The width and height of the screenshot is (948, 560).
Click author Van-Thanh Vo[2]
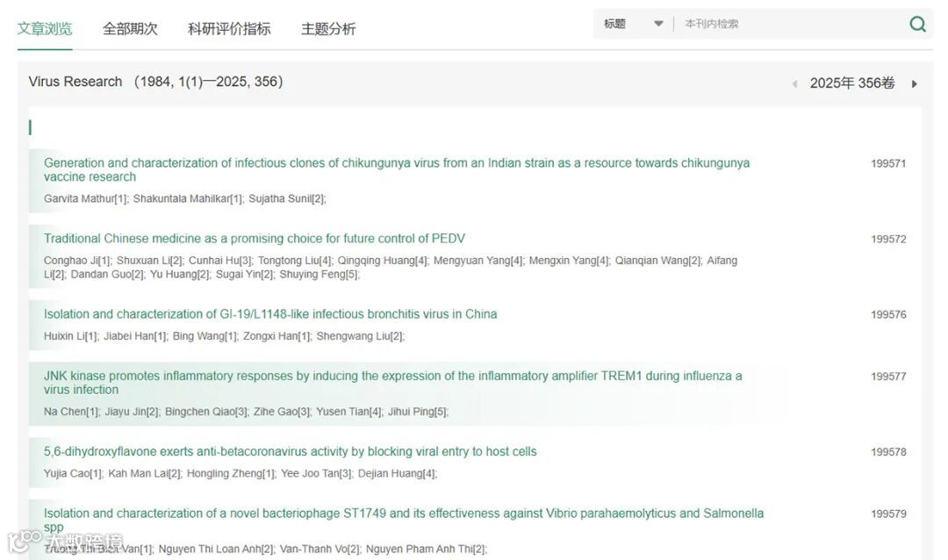point(320,549)
